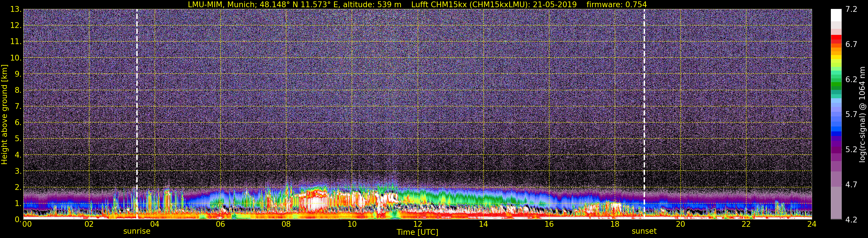This screenshot has height=238, width=868.
Task: Click the colorbar tick value 4.2
Action: coord(851,220)
